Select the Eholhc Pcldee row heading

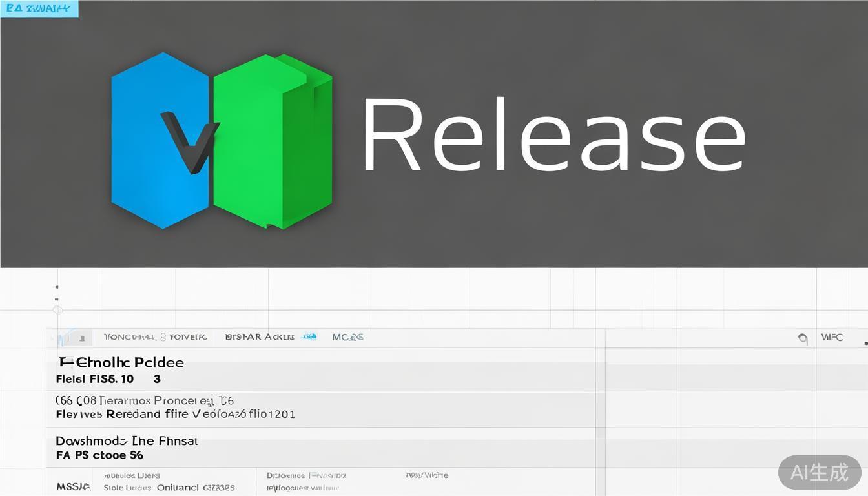(121, 362)
